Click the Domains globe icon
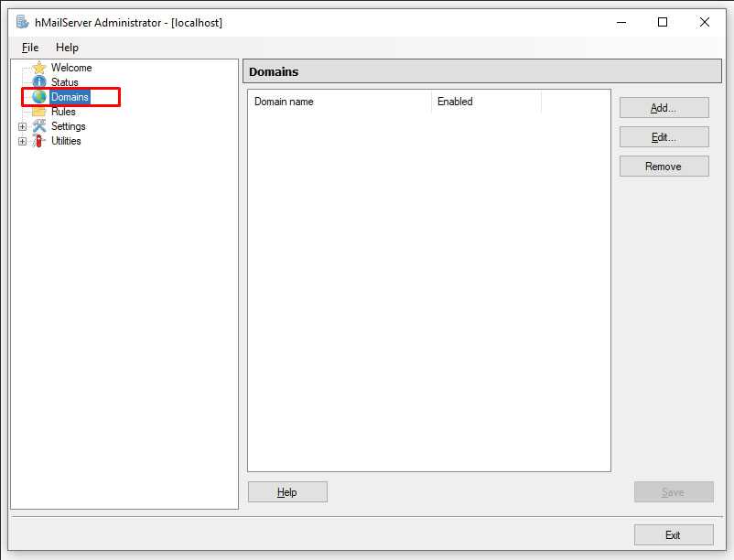The width and height of the screenshot is (734, 560). click(39, 97)
